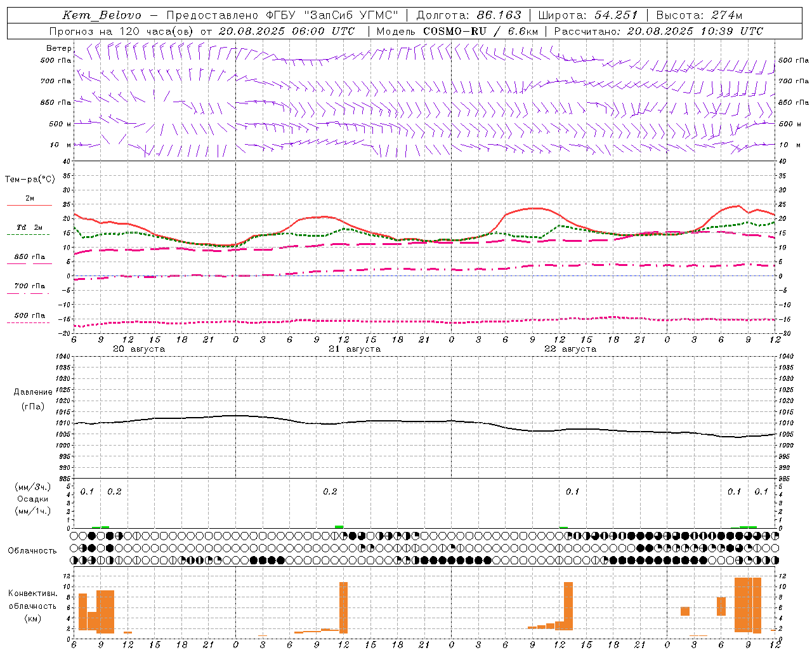Click the (гПа) unit under Давление
The image size is (812, 650).
click(x=33, y=406)
